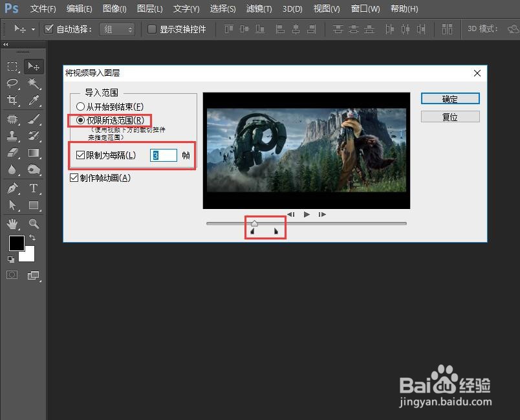The image size is (520, 420).
Task: Step back one frame in preview
Action: [x=291, y=214]
